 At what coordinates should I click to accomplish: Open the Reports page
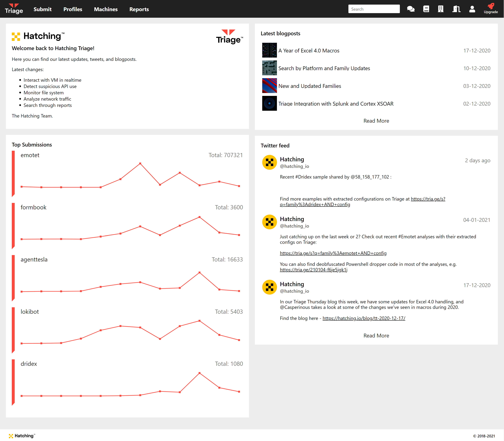click(x=139, y=9)
